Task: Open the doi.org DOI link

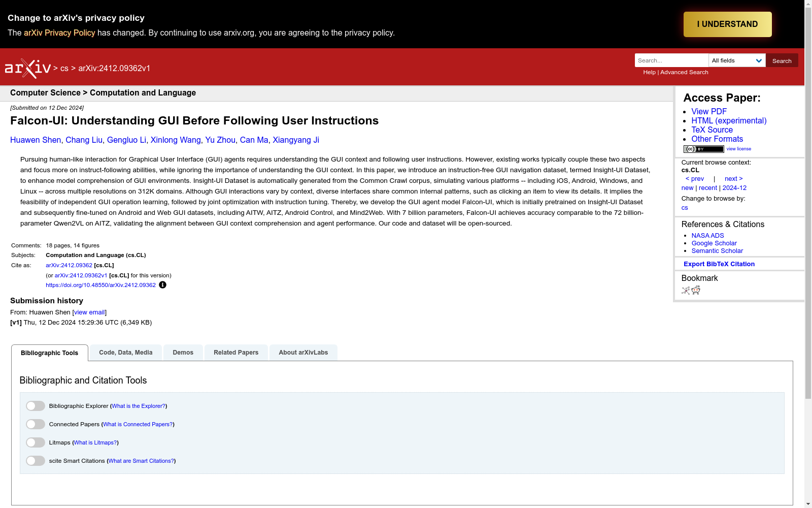Action: pyautogui.click(x=100, y=285)
